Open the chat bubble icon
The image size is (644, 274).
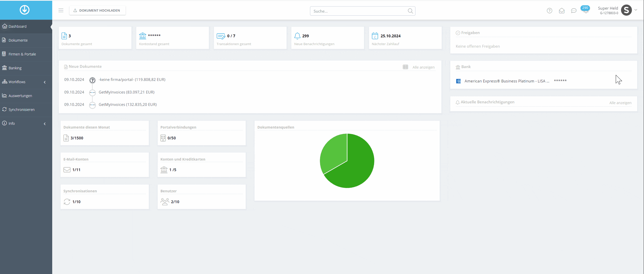coord(574,11)
